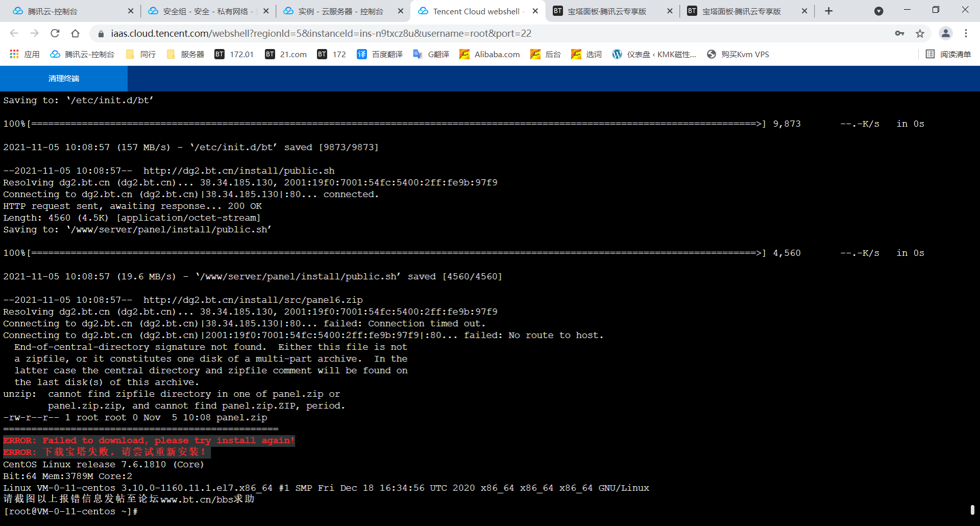The width and height of the screenshot is (980, 526).
Task: Open the 阅读清单 reading list
Action: (x=948, y=54)
